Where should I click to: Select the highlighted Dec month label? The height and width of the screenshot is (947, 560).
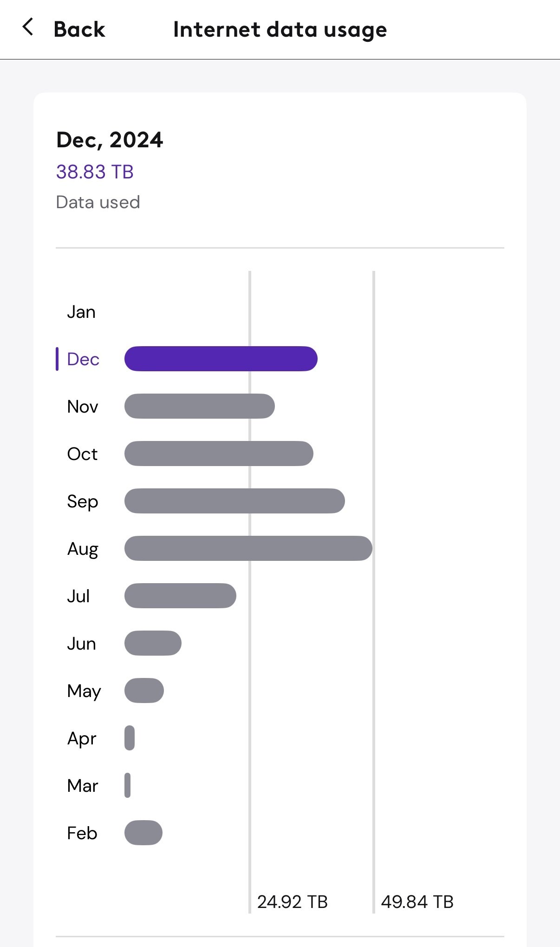[83, 359]
